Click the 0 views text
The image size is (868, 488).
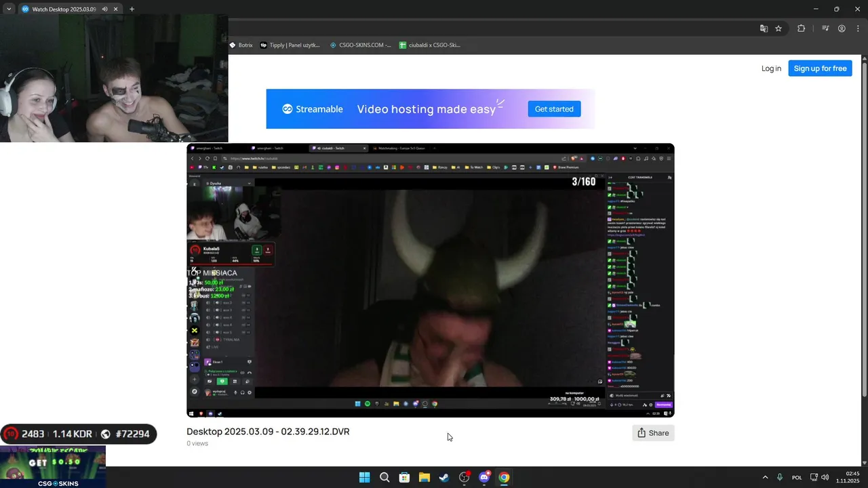click(x=197, y=444)
